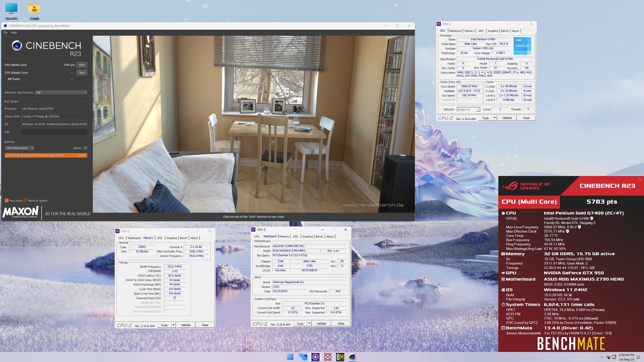The image size is (644, 362).
Task: Click the clock and date in the taskbar
Action: 626,357
